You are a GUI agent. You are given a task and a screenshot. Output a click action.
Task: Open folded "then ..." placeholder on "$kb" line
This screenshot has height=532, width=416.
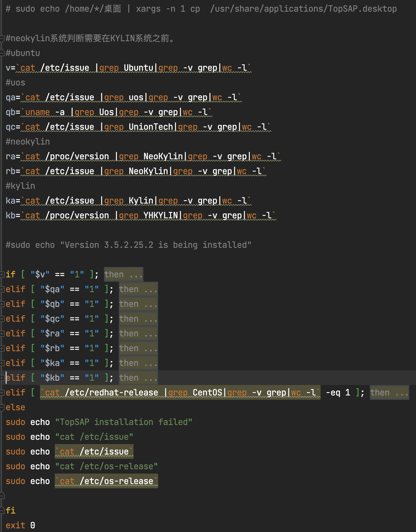[138, 378]
